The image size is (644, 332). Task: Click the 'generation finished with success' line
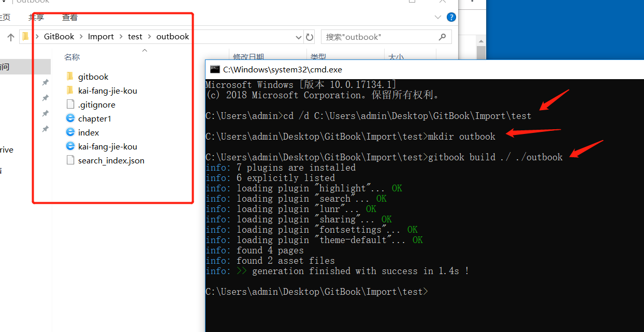pyautogui.click(x=338, y=271)
